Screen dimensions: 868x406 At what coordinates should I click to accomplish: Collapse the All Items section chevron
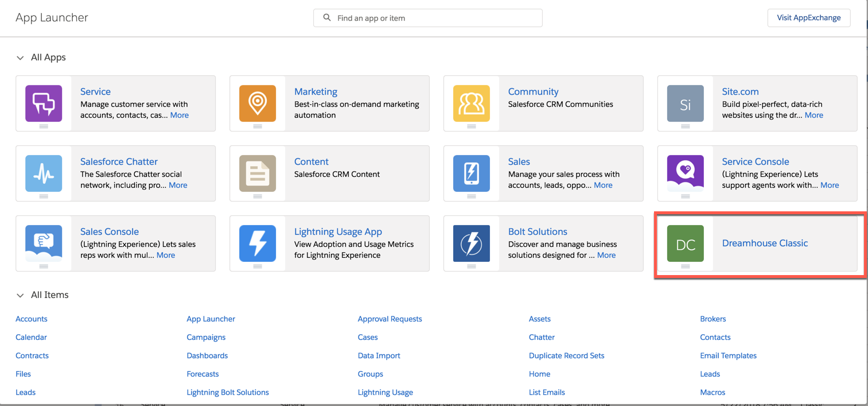(x=20, y=295)
